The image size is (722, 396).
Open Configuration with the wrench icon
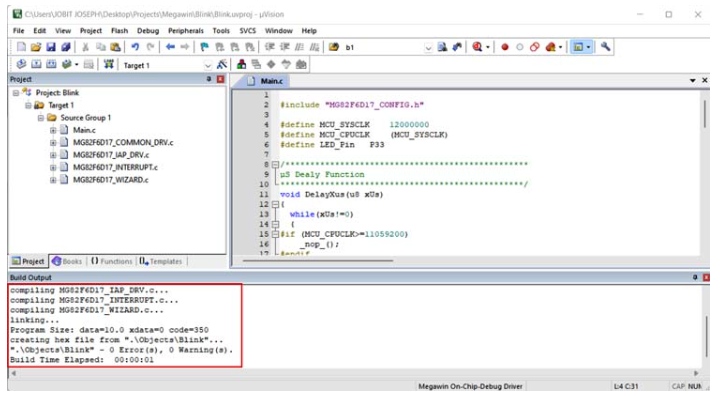606,47
